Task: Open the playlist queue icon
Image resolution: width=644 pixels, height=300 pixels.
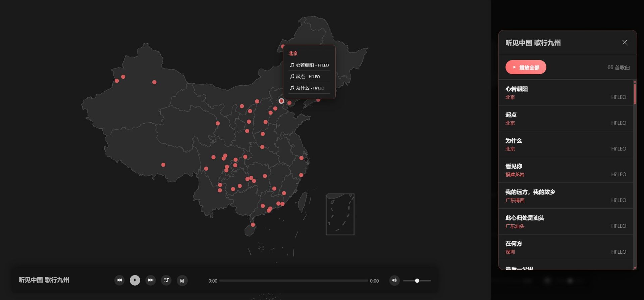Action: coord(166,280)
